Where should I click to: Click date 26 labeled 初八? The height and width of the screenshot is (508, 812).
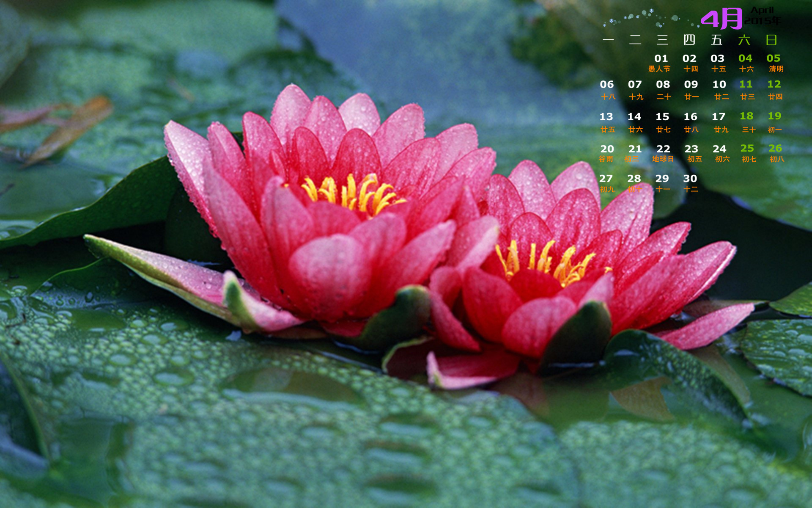click(775, 148)
